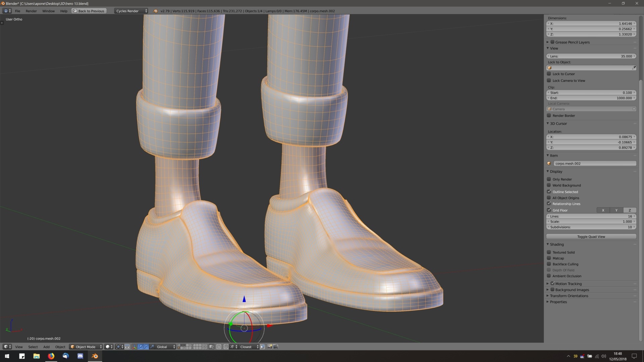The width and height of the screenshot is (644, 362).
Task: Collapse the 3D Cursor panel
Action: coord(548,123)
